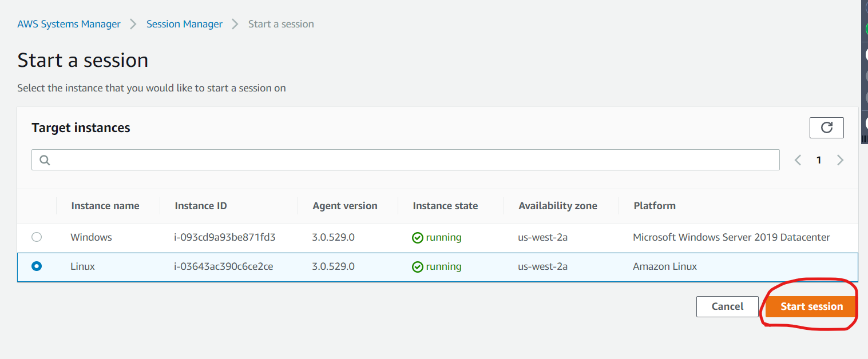Viewport: 868px width, 359px height.
Task: Click the Start session button
Action: 811,306
